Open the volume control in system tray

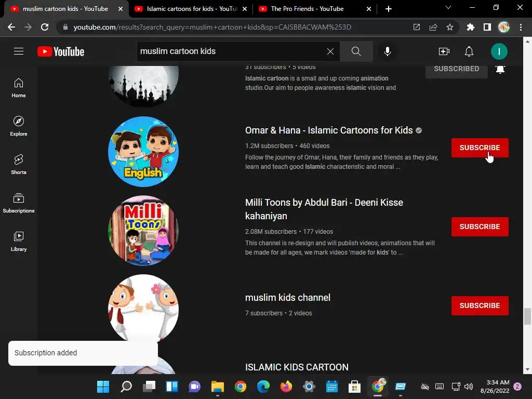point(469,387)
